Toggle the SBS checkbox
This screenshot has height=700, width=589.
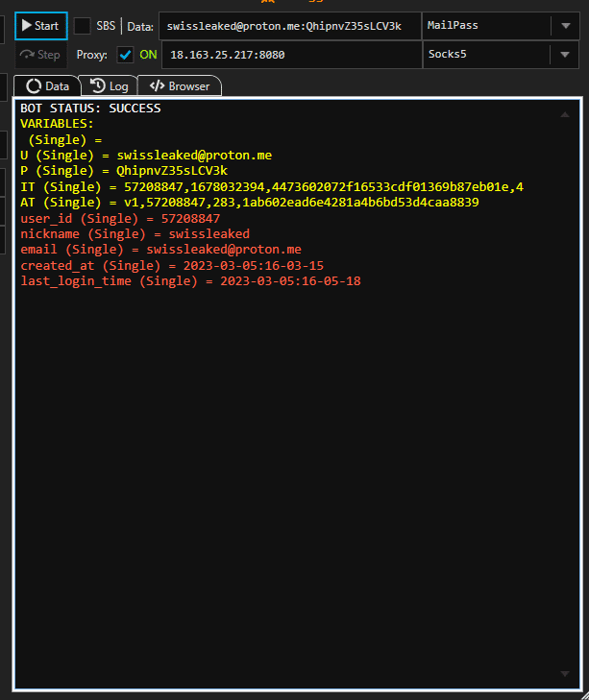coord(82,26)
